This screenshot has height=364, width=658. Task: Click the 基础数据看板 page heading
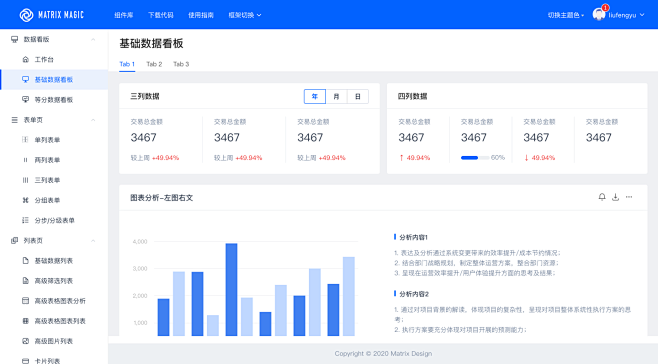pyautogui.click(x=151, y=43)
